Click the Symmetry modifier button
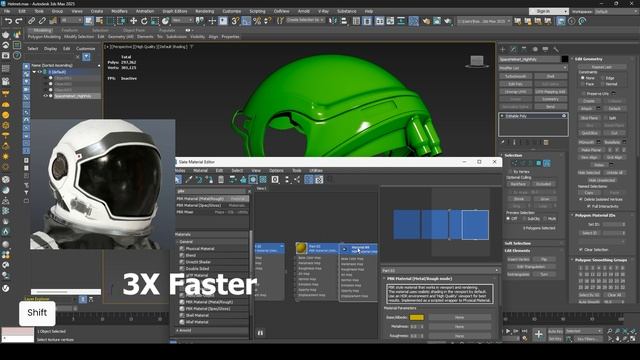Image resolution: width=640 pixels, height=360 pixels. click(x=550, y=99)
